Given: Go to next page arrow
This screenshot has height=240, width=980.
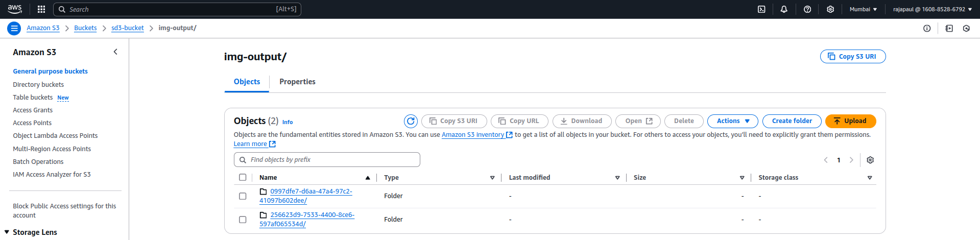Looking at the screenshot, I should pyautogui.click(x=851, y=160).
